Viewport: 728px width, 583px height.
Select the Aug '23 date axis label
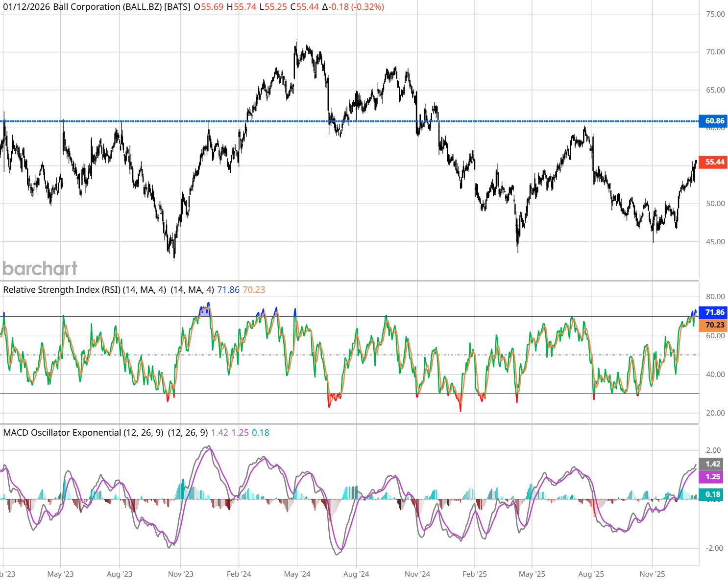(120, 574)
